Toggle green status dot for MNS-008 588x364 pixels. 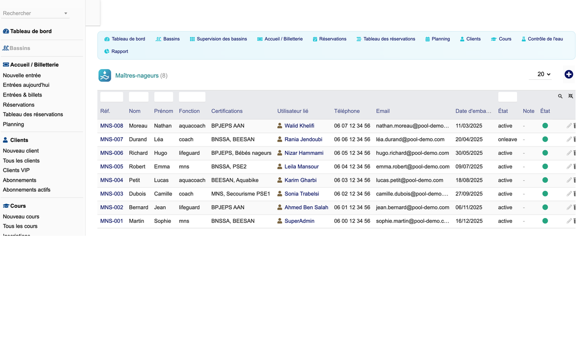[x=545, y=126]
